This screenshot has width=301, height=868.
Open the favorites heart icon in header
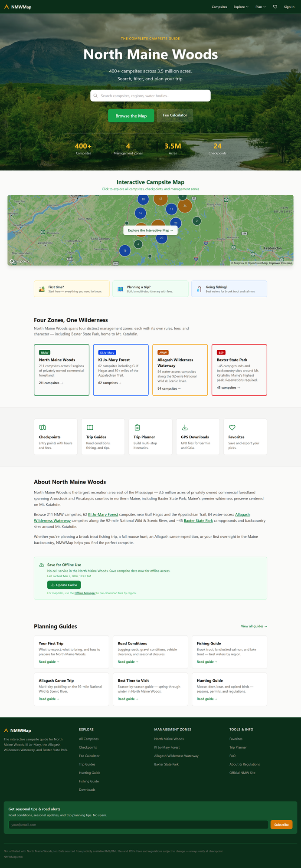pyautogui.click(x=275, y=7)
